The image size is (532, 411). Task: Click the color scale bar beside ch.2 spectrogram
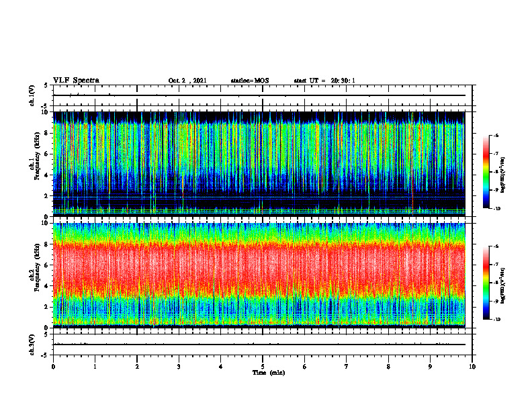tap(486, 283)
